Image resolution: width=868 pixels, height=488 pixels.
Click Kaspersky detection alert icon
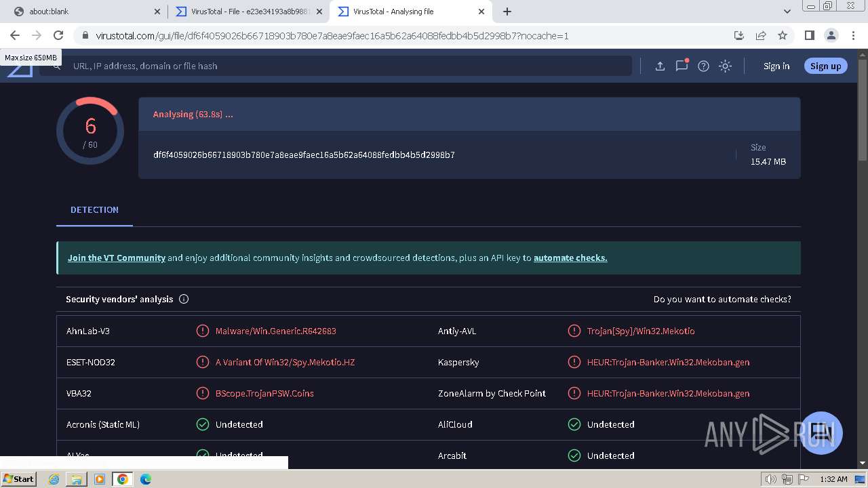[x=574, y=362]
